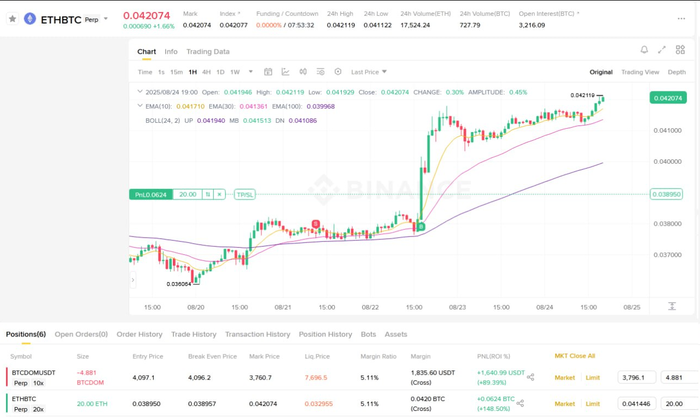The image size is (700, 418).
Task: Switch to the Trading Data tab
Action: click(207, 51)
